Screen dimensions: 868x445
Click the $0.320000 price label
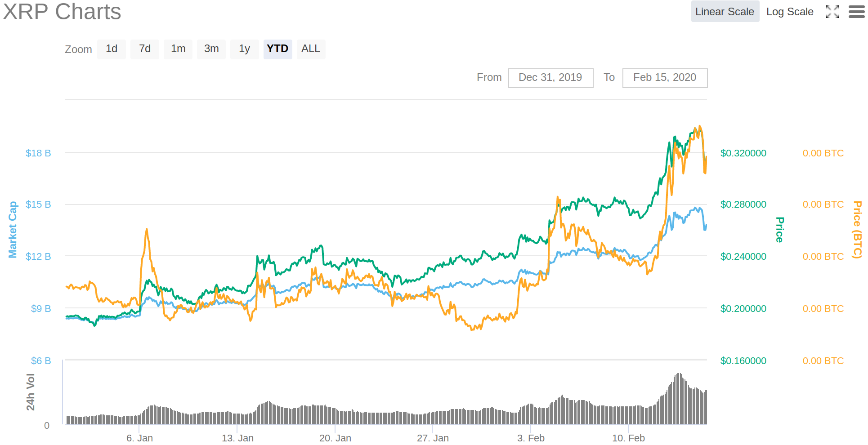point(743,153)
